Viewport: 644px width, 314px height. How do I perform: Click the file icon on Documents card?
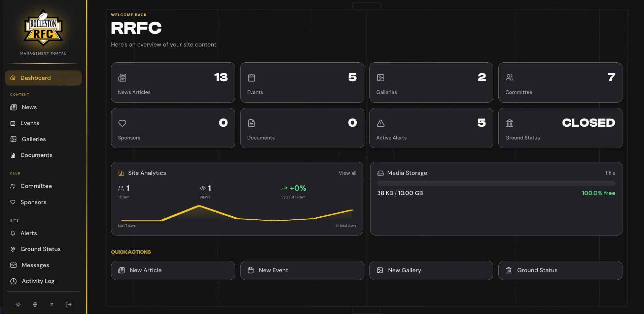[x=251, y=123]
